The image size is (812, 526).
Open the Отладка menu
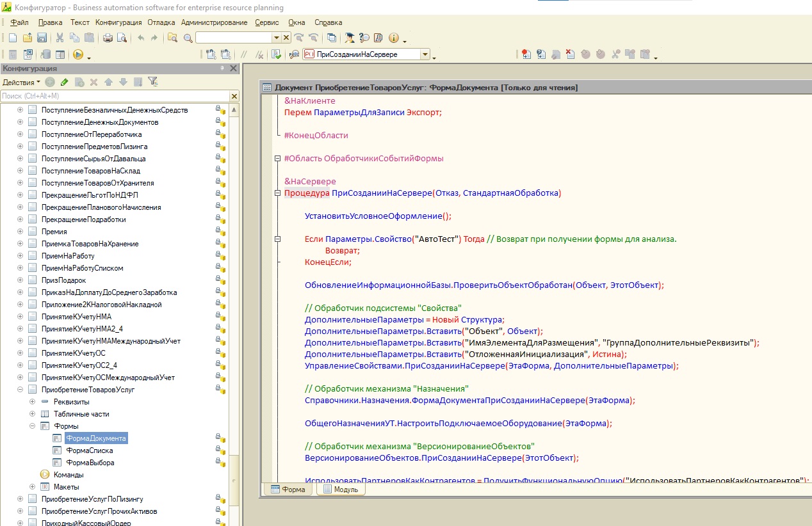coord(161,22)
